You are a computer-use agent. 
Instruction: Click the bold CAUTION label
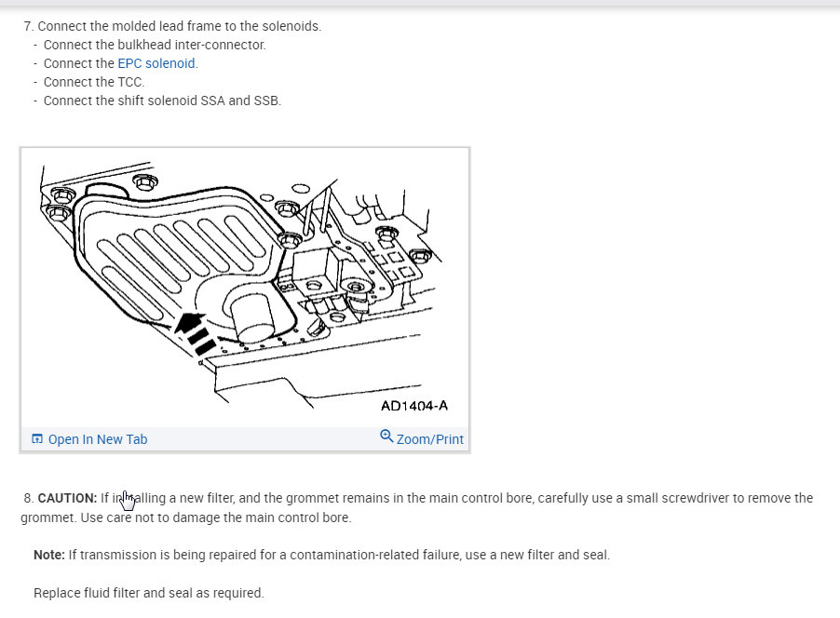67,498
